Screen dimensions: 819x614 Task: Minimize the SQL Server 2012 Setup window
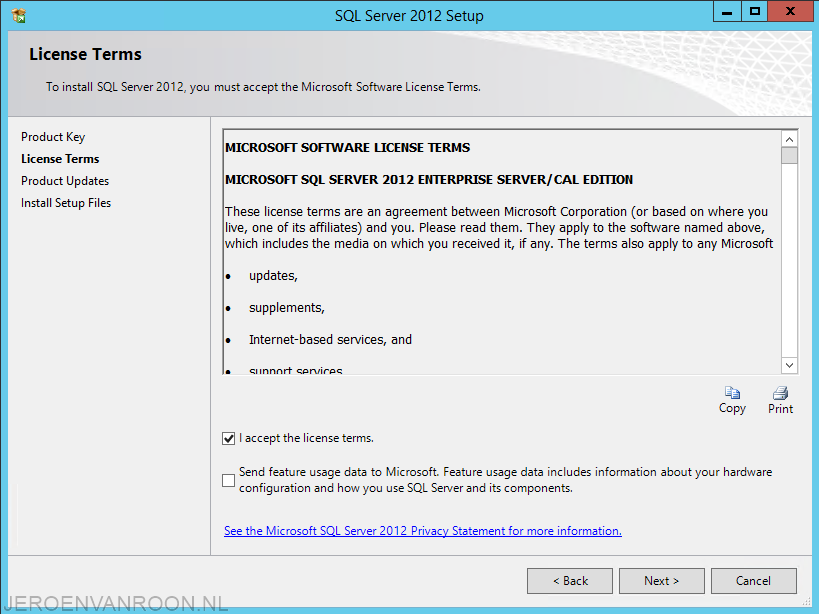[727, 11]
